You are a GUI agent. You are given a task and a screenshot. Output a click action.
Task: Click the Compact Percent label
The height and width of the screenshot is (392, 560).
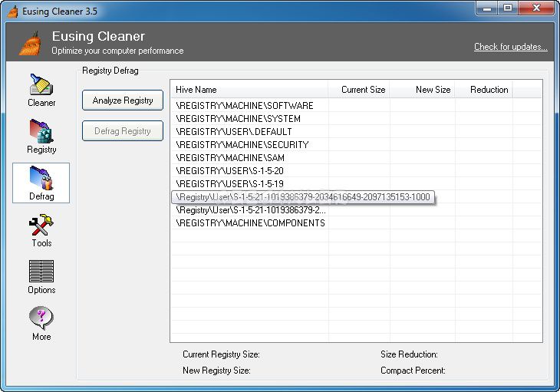(x=413, y=371)
